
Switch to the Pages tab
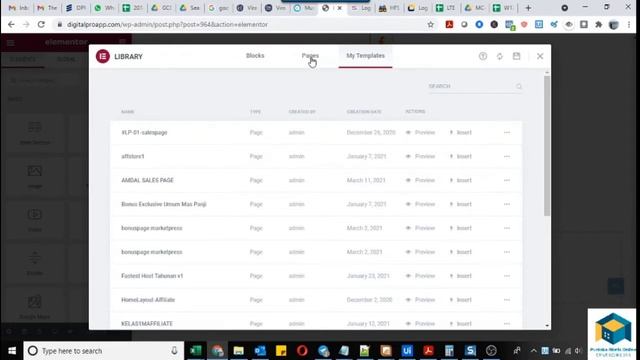(x=310, y=56)
